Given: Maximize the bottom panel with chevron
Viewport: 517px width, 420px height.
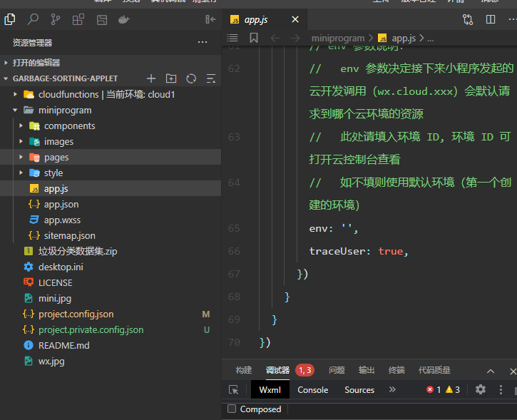Looking at the screenshot, I should pyautogui.click(x=491, y=371).
